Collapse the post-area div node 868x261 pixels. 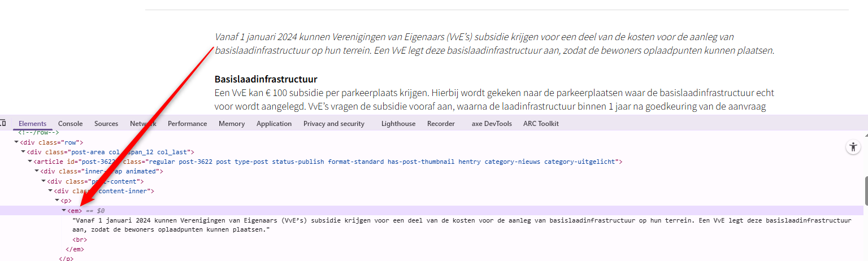coord(23,152)
